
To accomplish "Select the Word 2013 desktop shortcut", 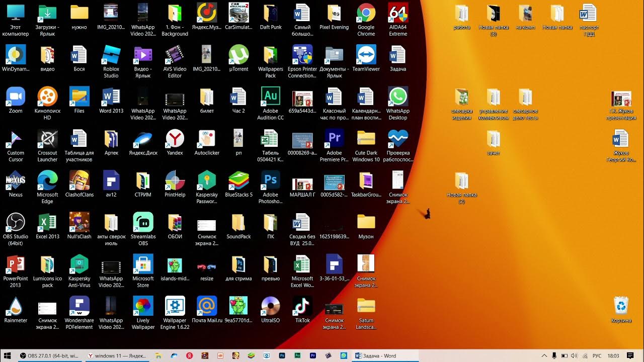I will pos(111,100).
